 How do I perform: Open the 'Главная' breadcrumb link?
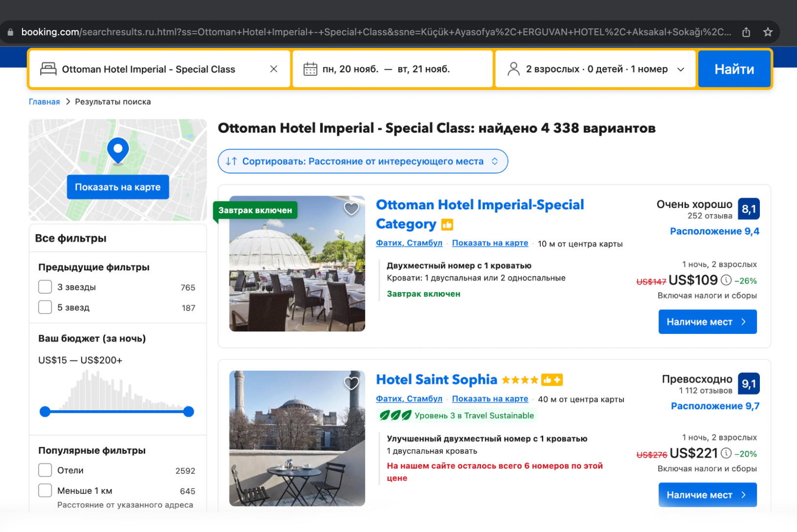(x=44, y=102)
